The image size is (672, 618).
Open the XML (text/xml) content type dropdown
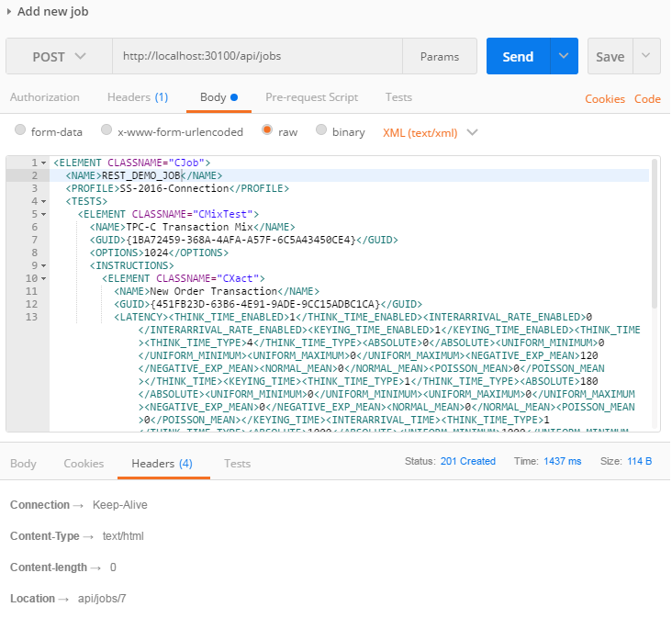click(430, 133)
